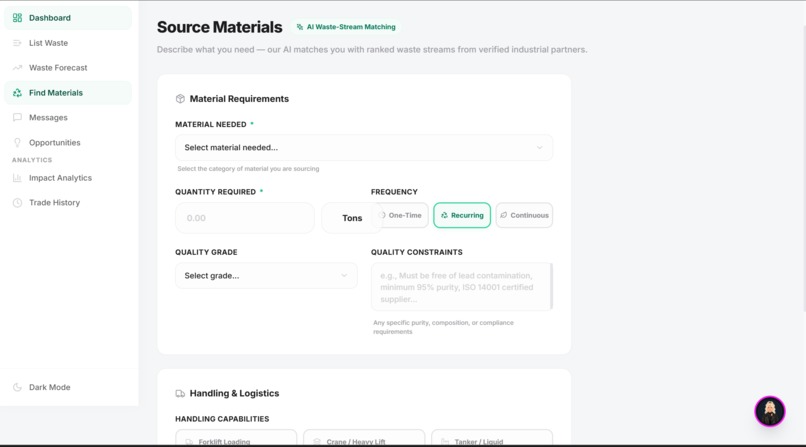Expand the Select grade dropdown
806x447 pixels.
pos(266,276)
